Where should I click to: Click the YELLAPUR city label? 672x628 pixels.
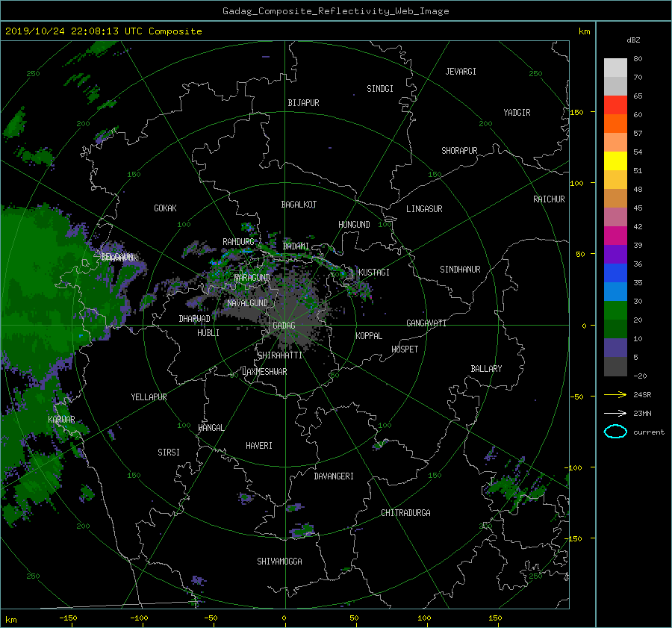point(149,397)
